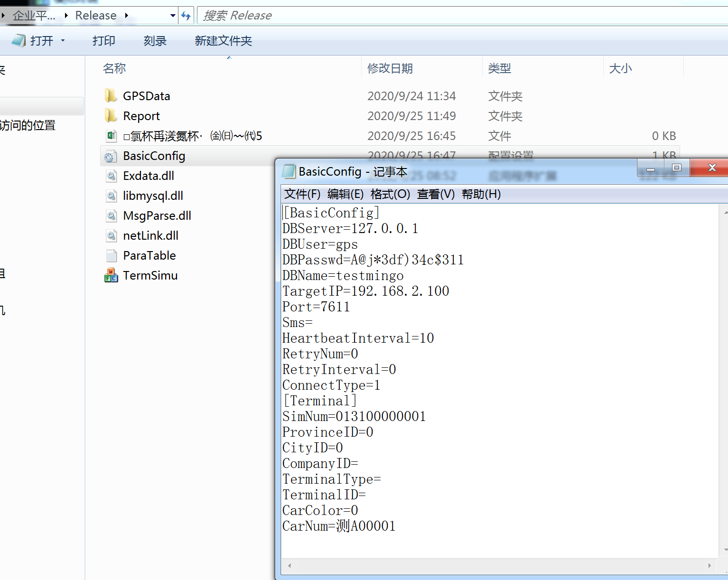
Task: Click the HeartbeatInterval=10 line
Action: point(358,338)
